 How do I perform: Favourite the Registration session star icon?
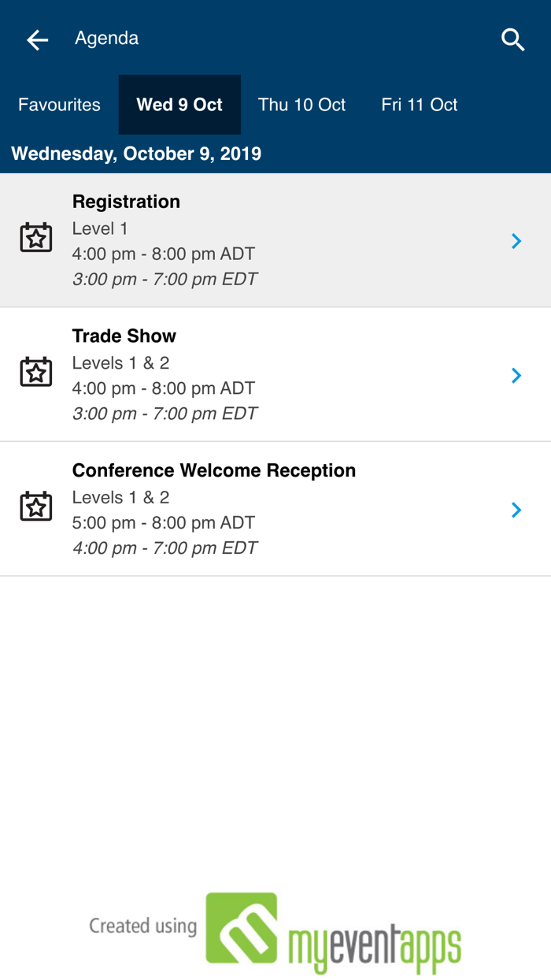pyautogui.click(x=36, y=238)
